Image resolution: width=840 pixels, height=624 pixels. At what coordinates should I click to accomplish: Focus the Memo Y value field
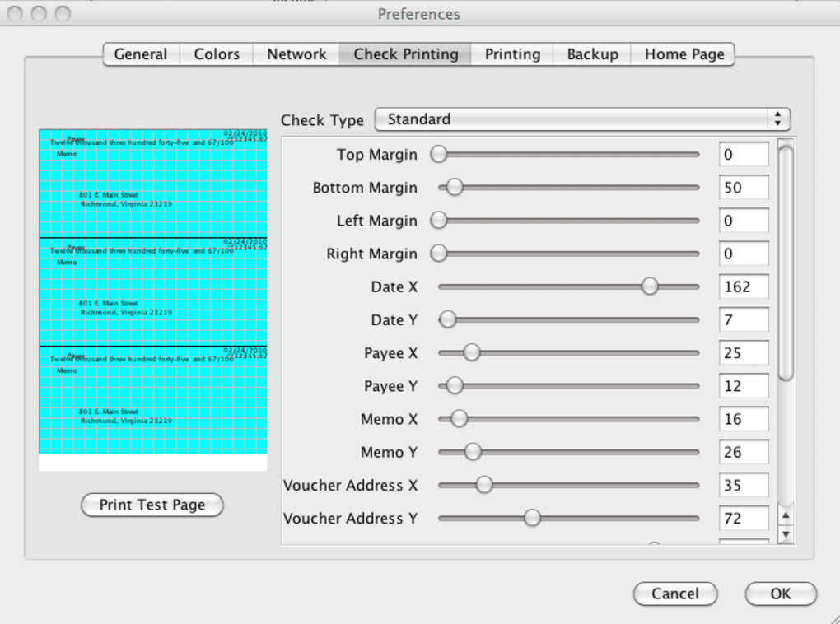pos(744,452)
